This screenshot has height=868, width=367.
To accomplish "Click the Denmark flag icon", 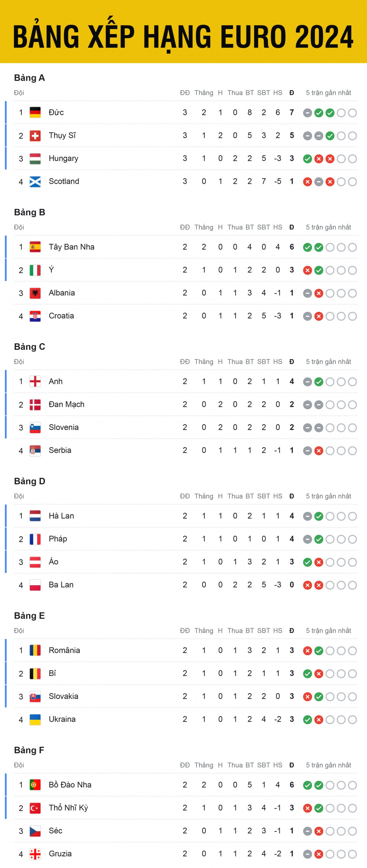I will click(x=35, y=404).
